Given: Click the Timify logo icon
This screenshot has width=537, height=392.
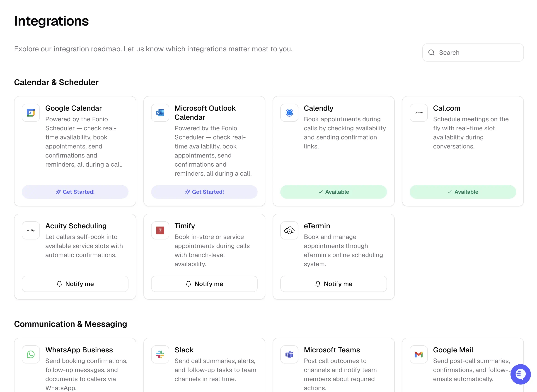Looking at the screenshot, I should pos(160,230).
